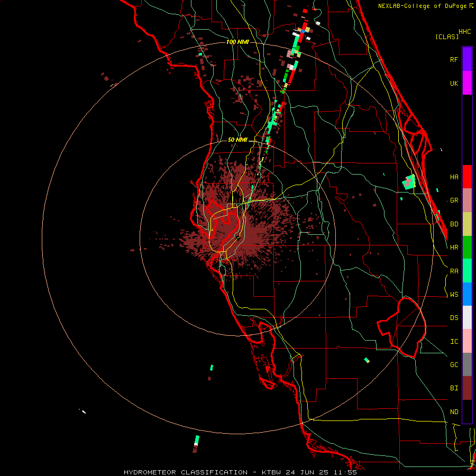Click the HA red legend swatch
476x476 pixels.
tap(467, 177)
